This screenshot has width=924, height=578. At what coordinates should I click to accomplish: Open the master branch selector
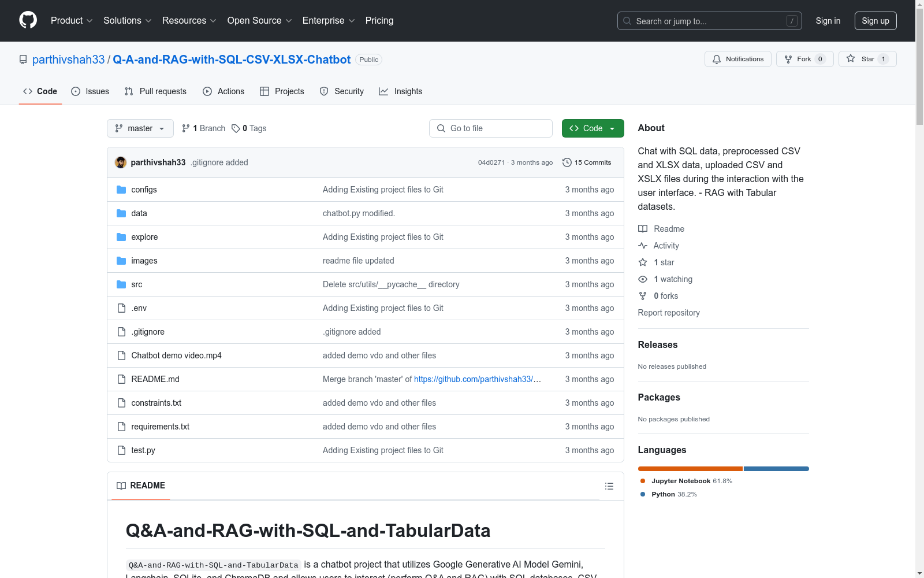coord(140,128)
